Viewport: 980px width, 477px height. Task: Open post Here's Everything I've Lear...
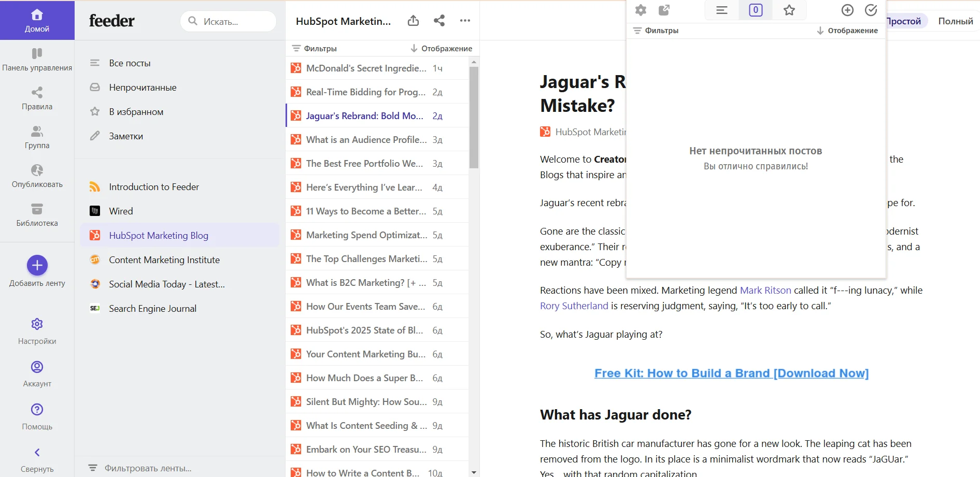(x=377, y=187)
